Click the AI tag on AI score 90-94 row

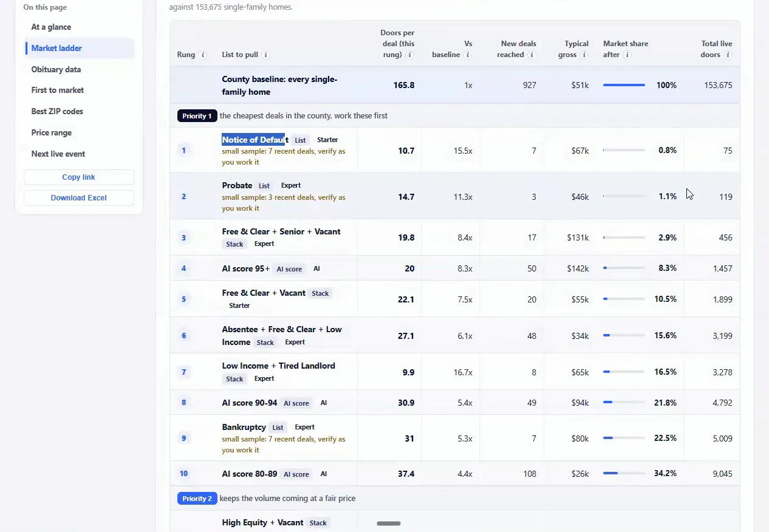click(324, 403)
